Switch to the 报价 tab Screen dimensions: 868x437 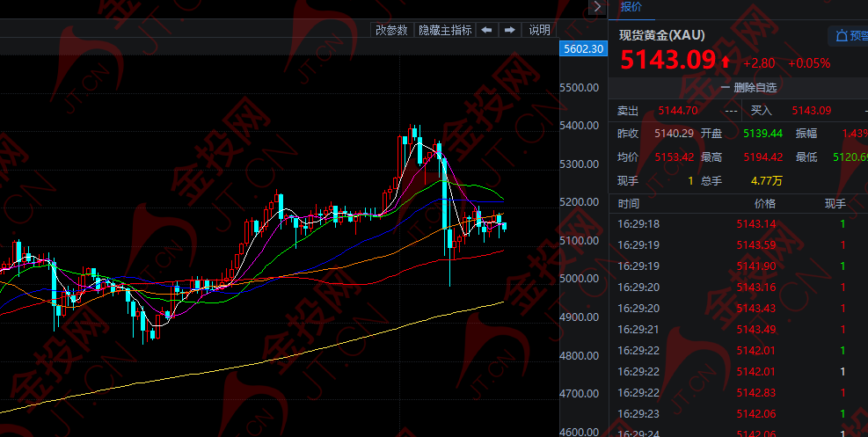(631, 7)
